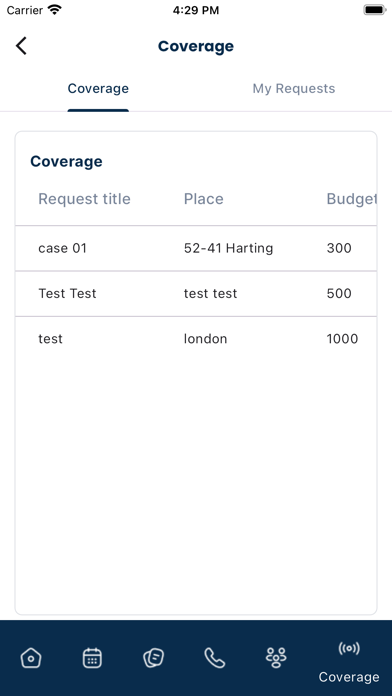Switch to the My Requests tab
This screenshot has width=392, height=696.
[294, 88]
